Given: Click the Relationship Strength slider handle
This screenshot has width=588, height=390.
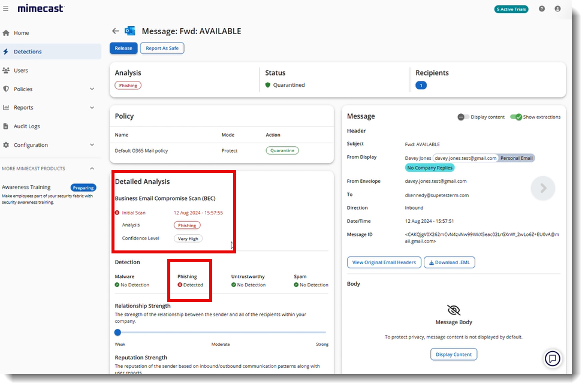Looking at the screenshot, I should 117,332.
